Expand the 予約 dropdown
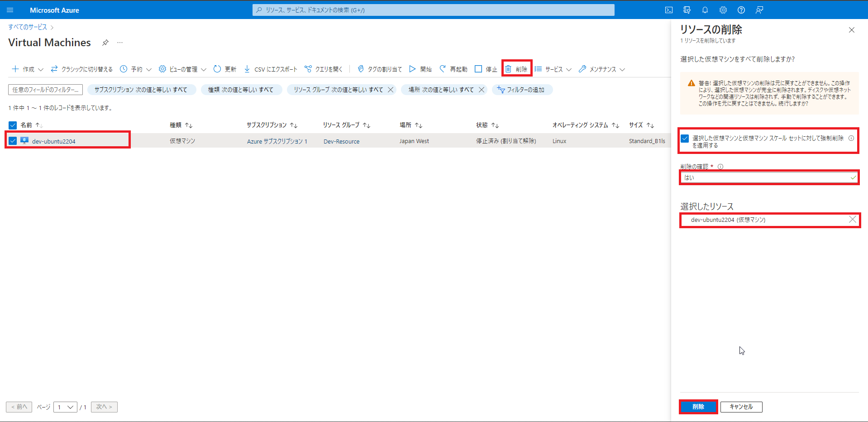 (136, 69)
